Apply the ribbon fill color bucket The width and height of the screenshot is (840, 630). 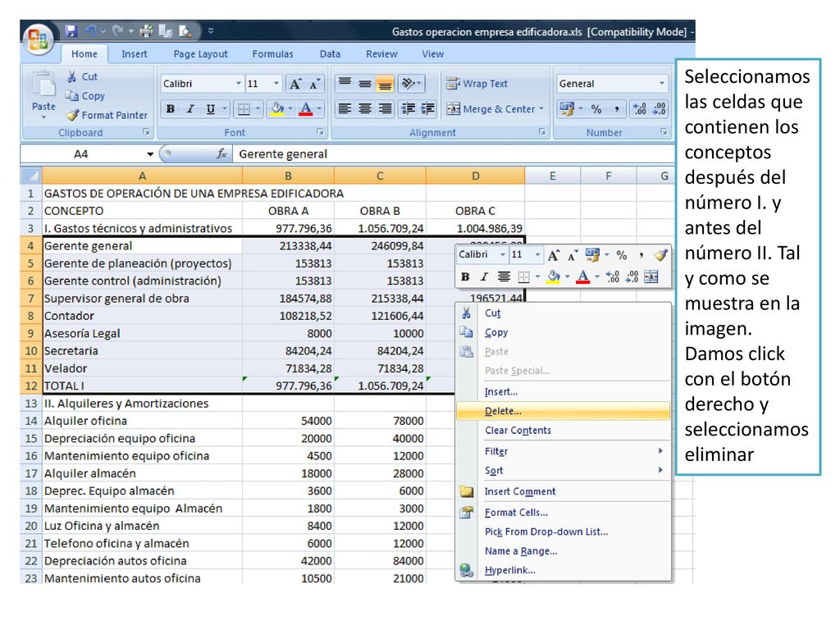[x=277, y=109]
